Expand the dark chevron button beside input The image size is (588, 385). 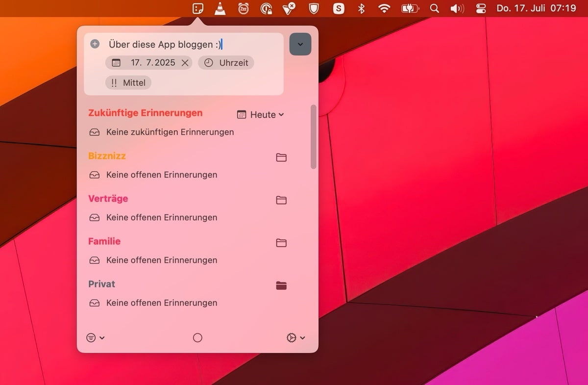(300, 44)
